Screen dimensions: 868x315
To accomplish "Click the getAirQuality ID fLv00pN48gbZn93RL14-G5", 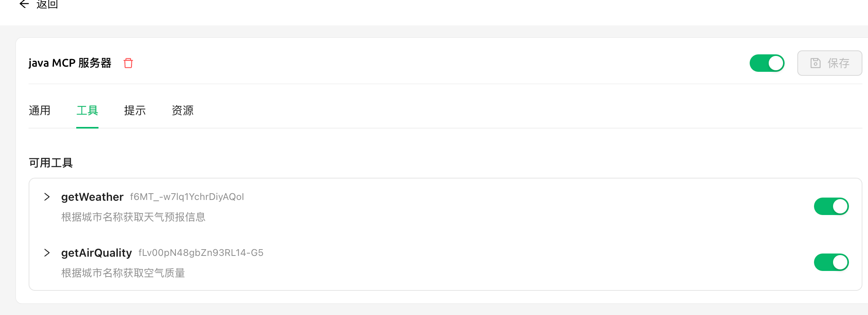I will tap(201, 253).
